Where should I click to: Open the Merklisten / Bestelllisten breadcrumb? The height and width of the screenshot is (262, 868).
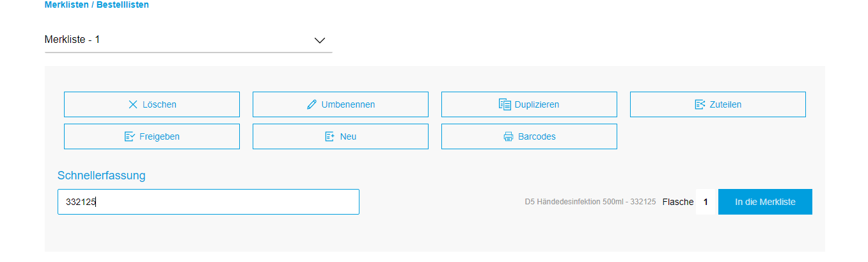tap(97, 5)
